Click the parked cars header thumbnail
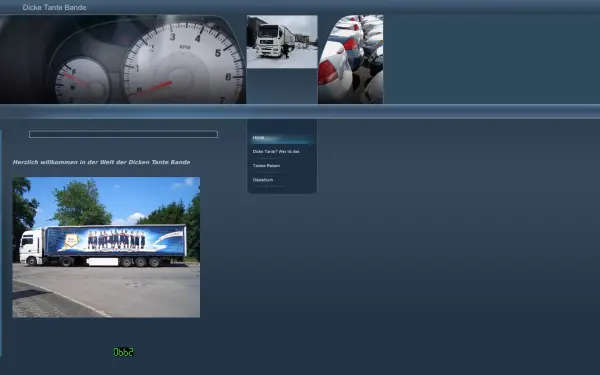This screenshot has height=375, width=600. click(351, 59)
